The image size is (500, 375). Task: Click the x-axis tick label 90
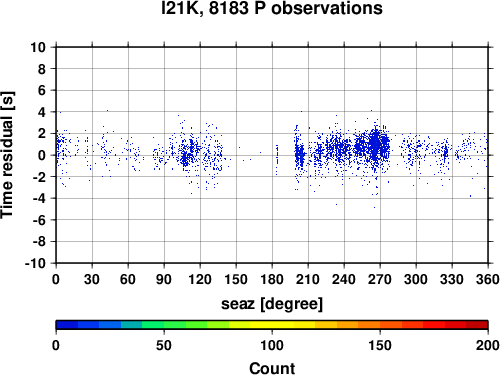pos(164,279)
